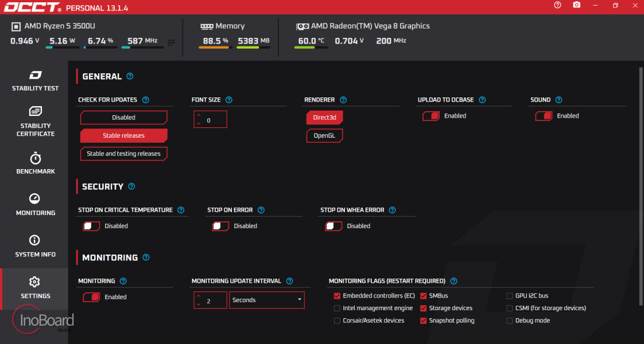Screen dimensions: 644x344
Task: Turn off Upload to OCBase toggle
Action: (x=431, y=116)
